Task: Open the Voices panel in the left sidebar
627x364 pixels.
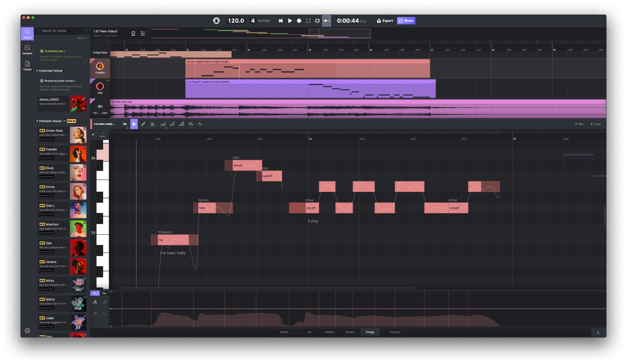Action: point(27,34)
